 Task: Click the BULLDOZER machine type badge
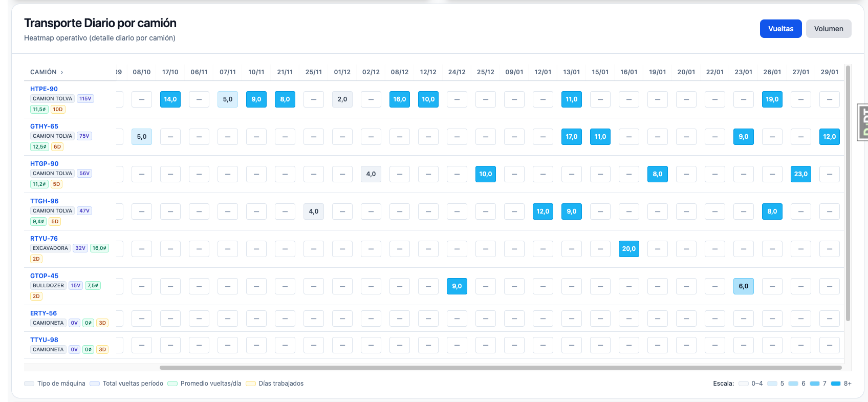[49, 285]
